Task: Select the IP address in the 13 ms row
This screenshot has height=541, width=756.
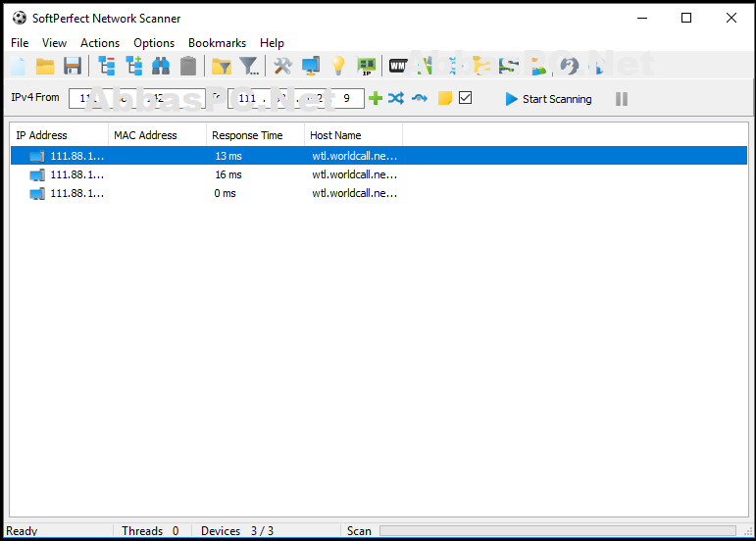Action: (x=77, y=156)
